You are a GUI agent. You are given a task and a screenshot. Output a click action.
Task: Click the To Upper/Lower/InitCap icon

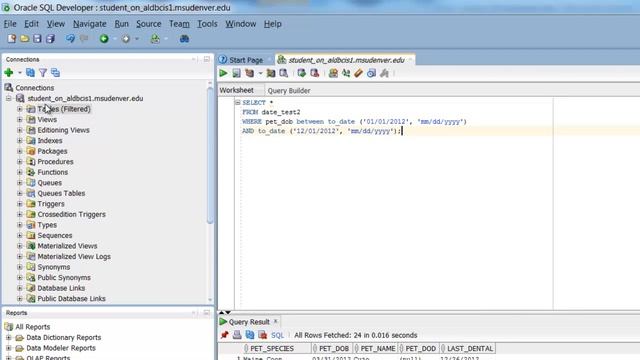pos(346,73)
